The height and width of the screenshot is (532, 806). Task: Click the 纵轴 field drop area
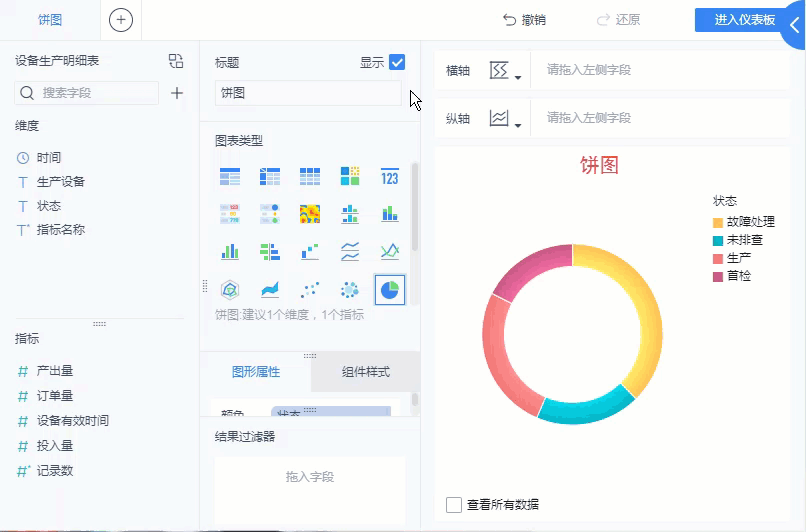(x=660, y=118)
